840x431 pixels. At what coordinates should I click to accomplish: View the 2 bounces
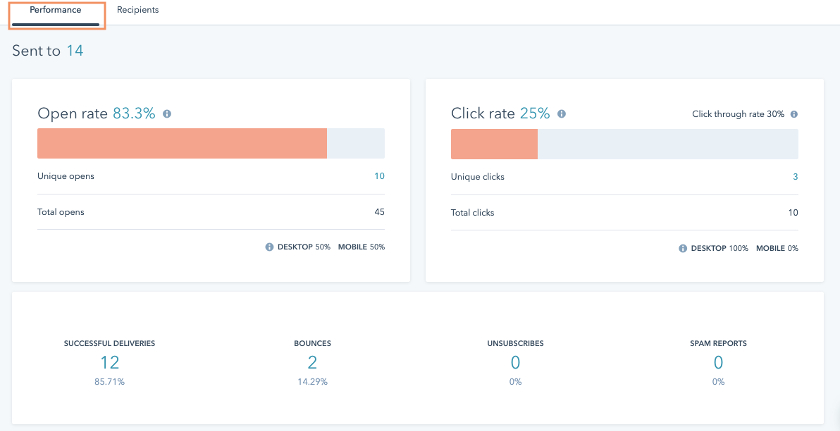(312, 363)
